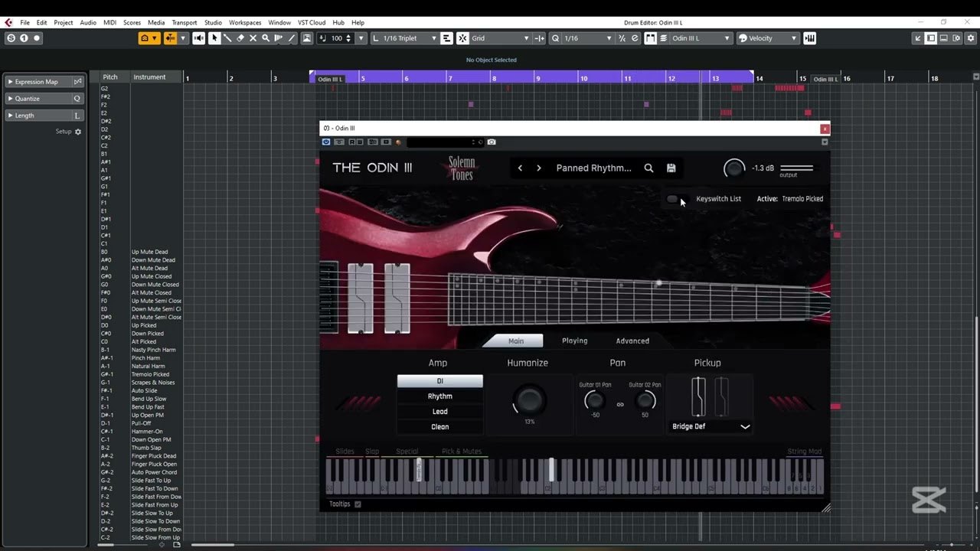The width and height of the screenshot is (980, 551).
Task: Select the Drumstick tool
Action: click(x=227, y=38)
